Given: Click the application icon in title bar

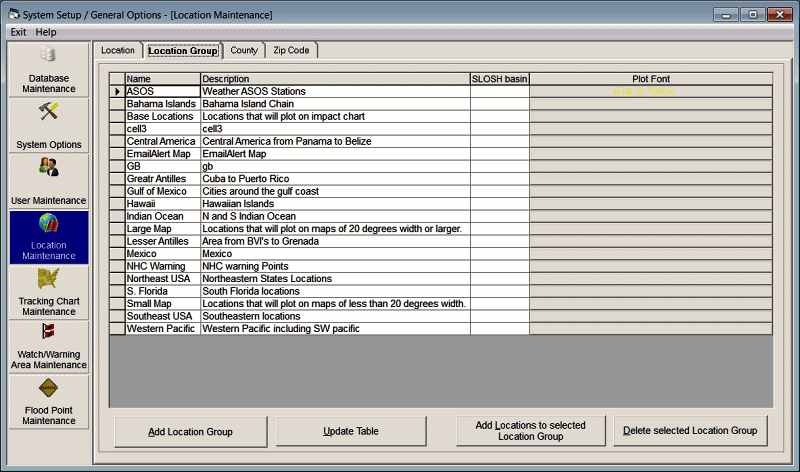Looking at the screenshot, I should [12, 14].
